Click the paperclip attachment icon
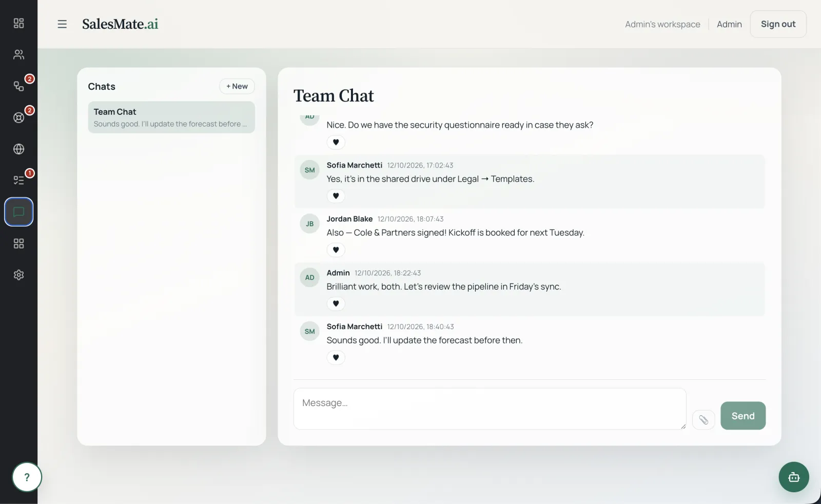The height and width of the screenshot is (504, 821). [703, 420]
